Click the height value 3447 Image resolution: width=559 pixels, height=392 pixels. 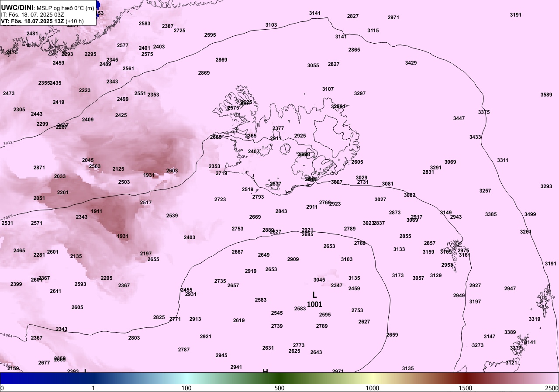[x=459, y=118]
